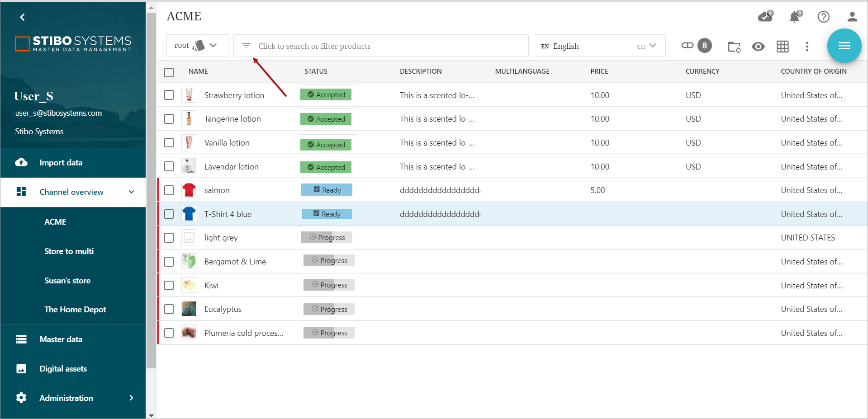Click the cloud sync status icon
868x419 pixels.
tap(765, 17)
